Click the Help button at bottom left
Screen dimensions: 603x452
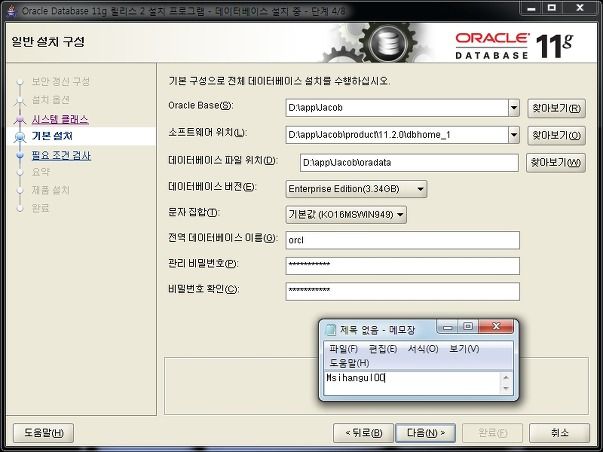tap(43, 433)
